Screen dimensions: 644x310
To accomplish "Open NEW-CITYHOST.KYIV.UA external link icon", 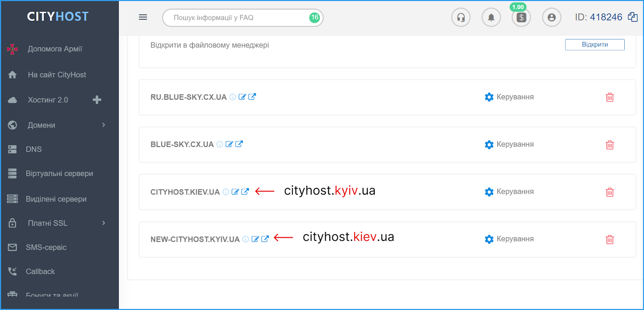I will [265, 239].
